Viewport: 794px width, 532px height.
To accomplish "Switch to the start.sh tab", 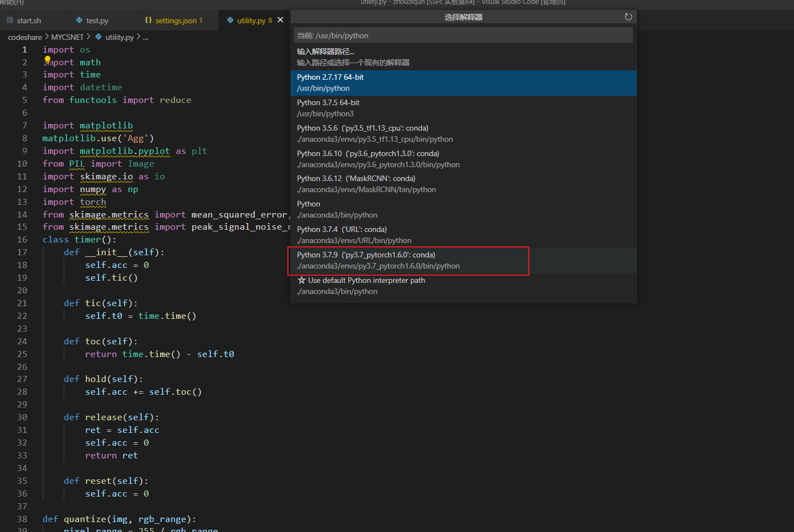I will 33,20.
